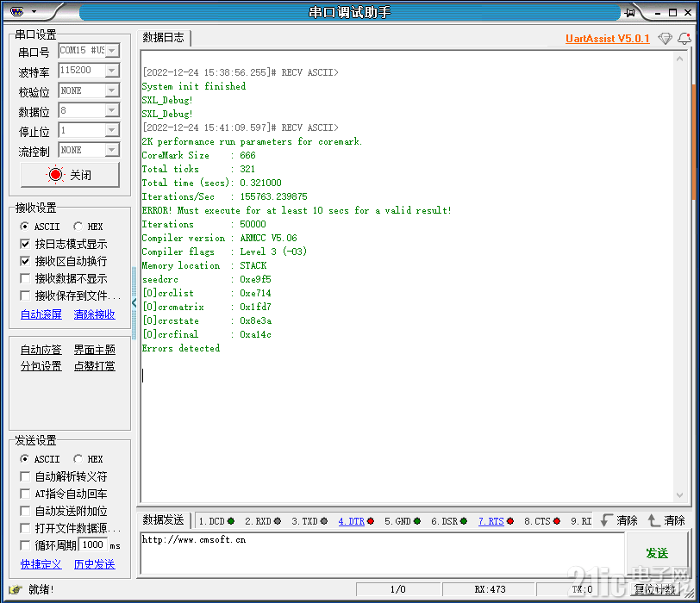Click scroll-up arrow of data log

(x=680, y=59)
